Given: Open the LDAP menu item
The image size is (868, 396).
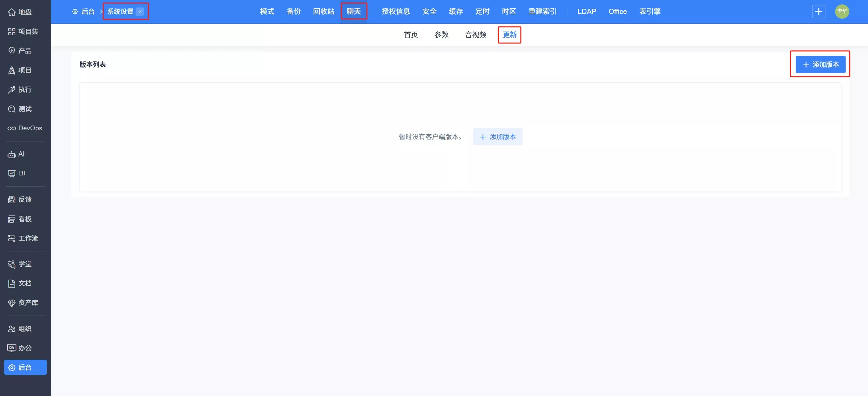Looking at the screenshot, I should click(587, 12).
